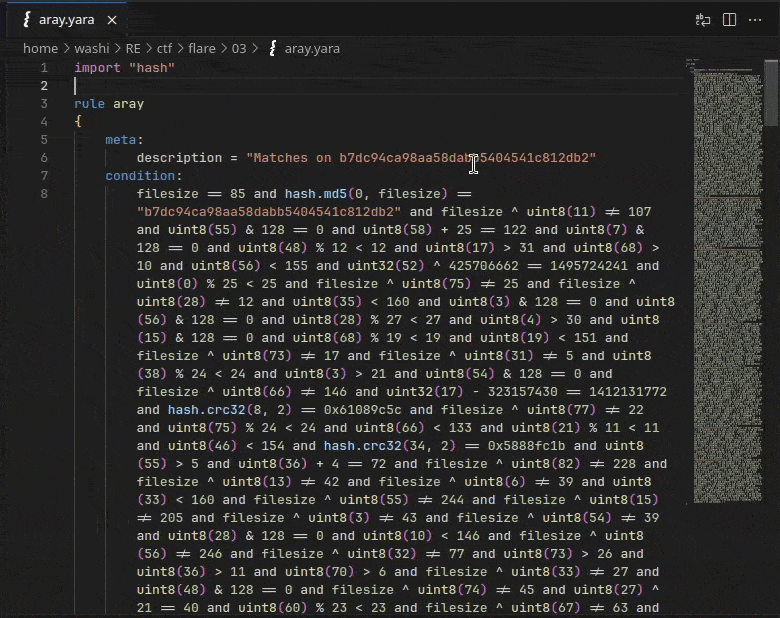
Task: Click the md5 string "b7dc94ca98aa58dabb5404541c812db2" in condition
Action: click(x=269, y=212)
